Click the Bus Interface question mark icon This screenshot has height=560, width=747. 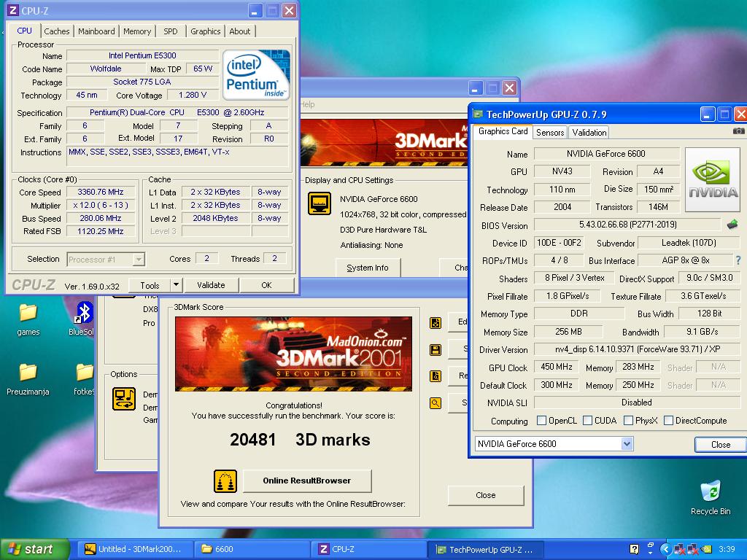pyautogui.click(x=738, y=260)
